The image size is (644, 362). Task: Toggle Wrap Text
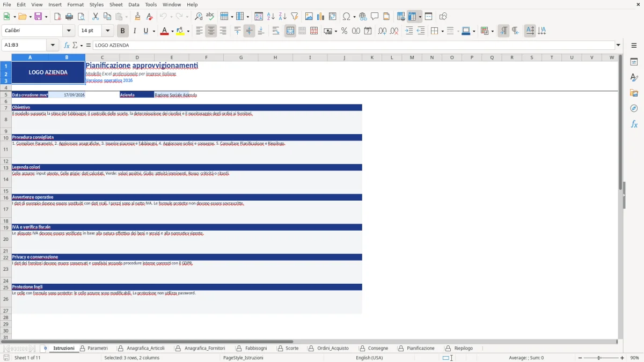pyautogui.click(x=276, y=31)
